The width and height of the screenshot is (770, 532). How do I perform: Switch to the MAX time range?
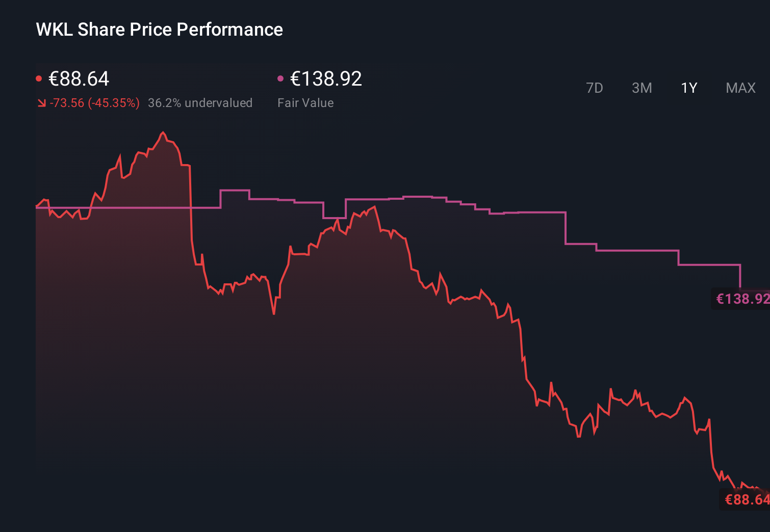[x=740, y=88]
